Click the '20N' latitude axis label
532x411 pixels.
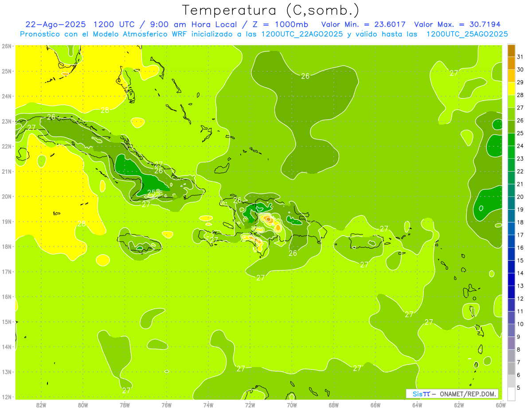[x=7, y=196]
